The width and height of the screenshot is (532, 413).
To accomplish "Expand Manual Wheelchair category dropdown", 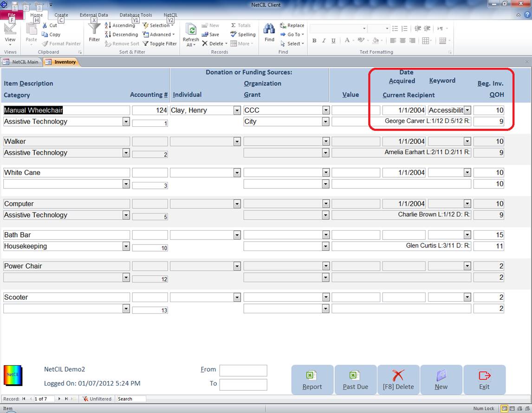I will (x=126, y=122).
